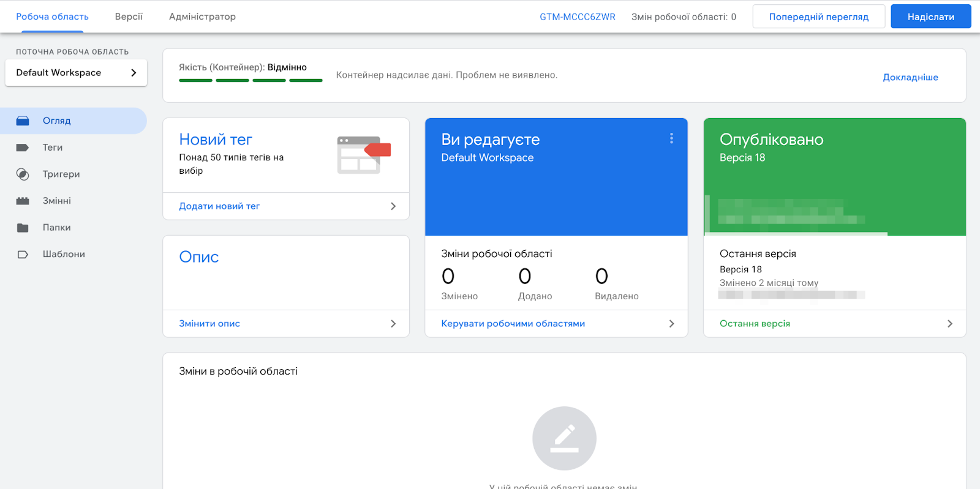This screenshot has width=980, height=489.
Task: Click Змінено 2 місяці тому text
Action: (x=769, y=283)
